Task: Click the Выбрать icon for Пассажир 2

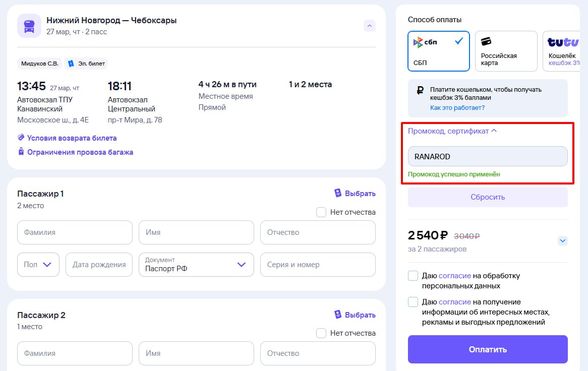Action: pyautogui.click(x=338, y=315)
